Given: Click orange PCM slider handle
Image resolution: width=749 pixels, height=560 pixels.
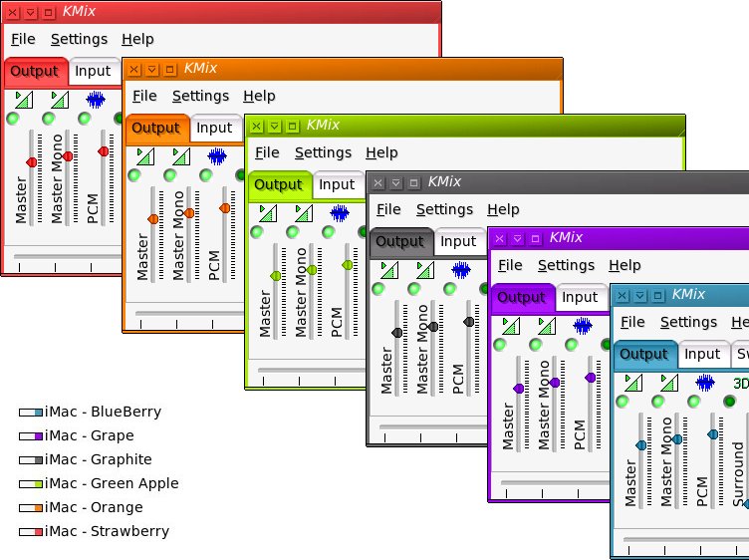Looking at the screenshot, I should (224, 208).
